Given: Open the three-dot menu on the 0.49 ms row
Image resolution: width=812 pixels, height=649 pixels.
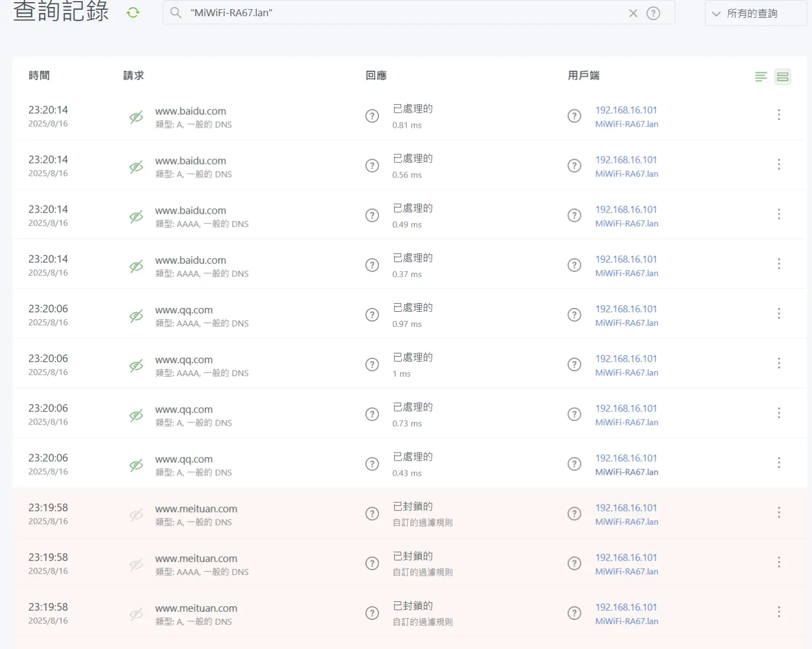Looking at the screenshot, I should tap(779, 214).
